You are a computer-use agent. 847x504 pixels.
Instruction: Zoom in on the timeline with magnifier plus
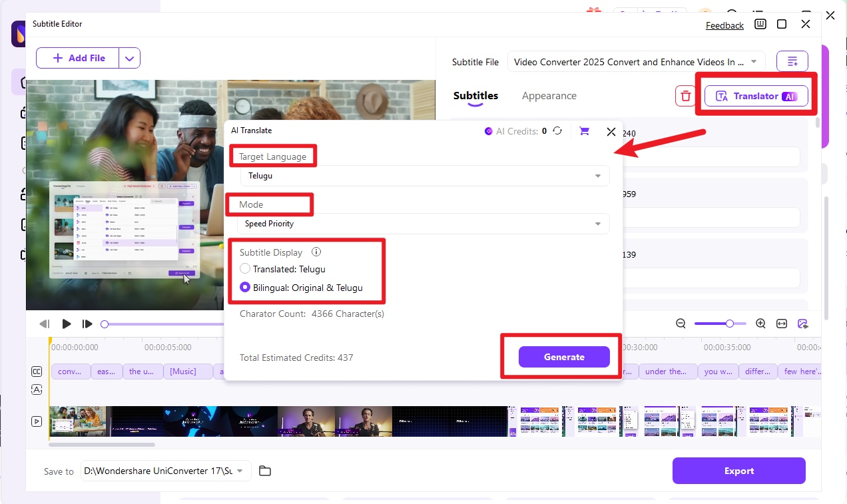tap(760, 324)
